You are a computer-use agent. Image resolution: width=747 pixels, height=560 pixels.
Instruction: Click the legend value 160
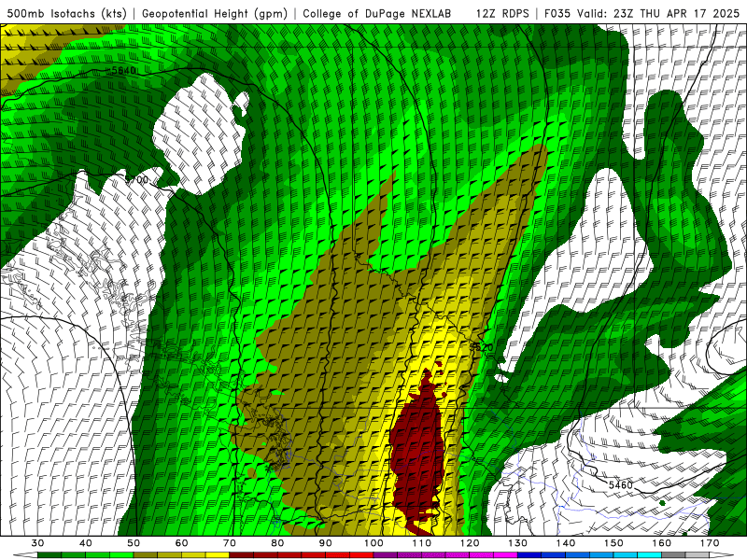tap(662, 543)
